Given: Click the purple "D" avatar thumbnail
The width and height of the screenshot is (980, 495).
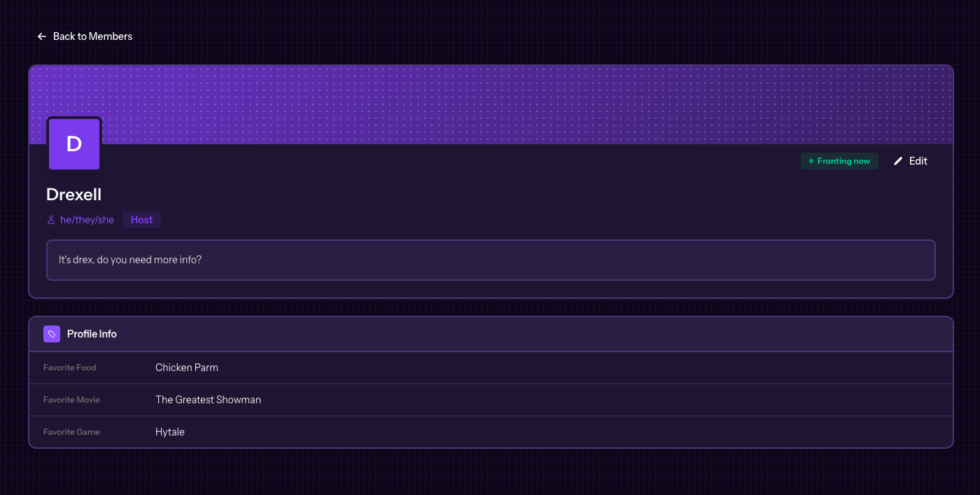Looking at the screenshot, I should tap(74, 144).
